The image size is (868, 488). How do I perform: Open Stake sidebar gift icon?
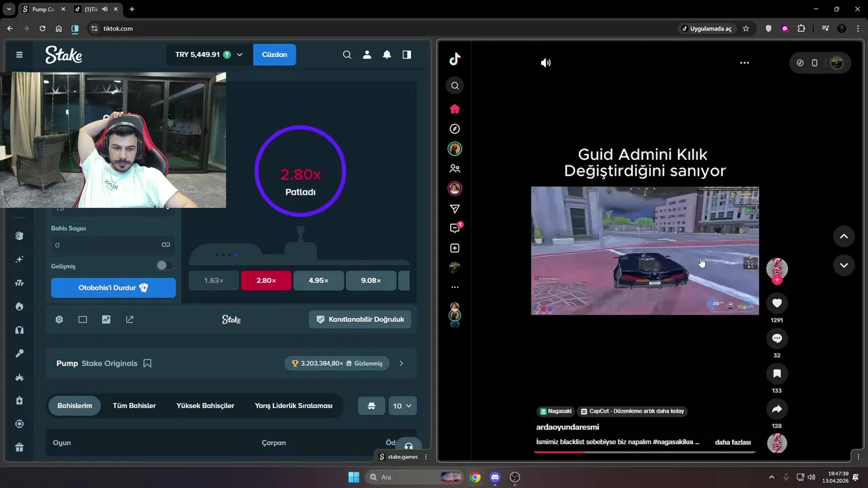click(x=20, y=447)
